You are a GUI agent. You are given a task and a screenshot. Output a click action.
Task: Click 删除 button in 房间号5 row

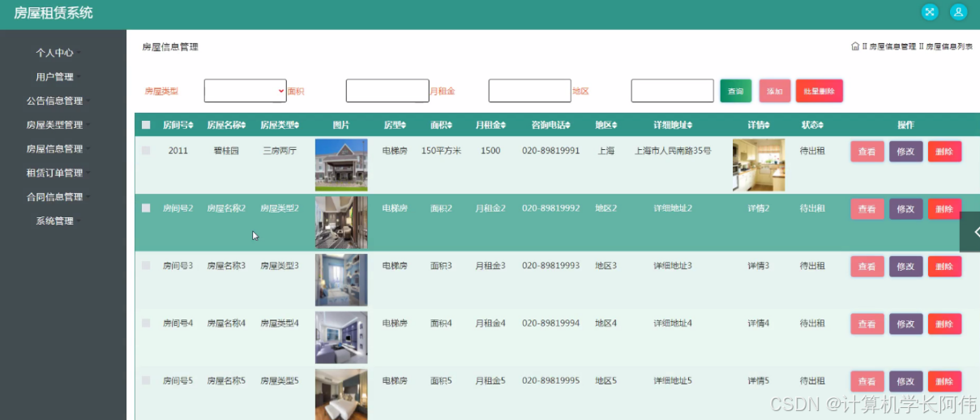coord(945,381)
